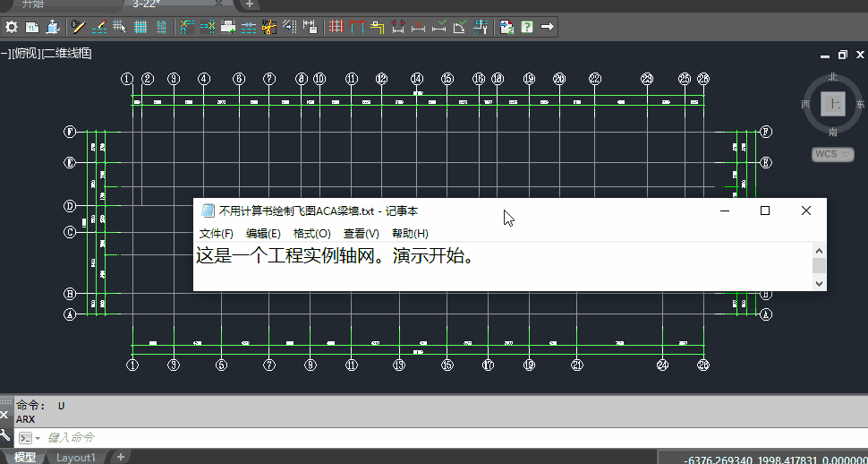
Task: Click the Notepad vertical scrollbar thumb
Action: point(820,265)
